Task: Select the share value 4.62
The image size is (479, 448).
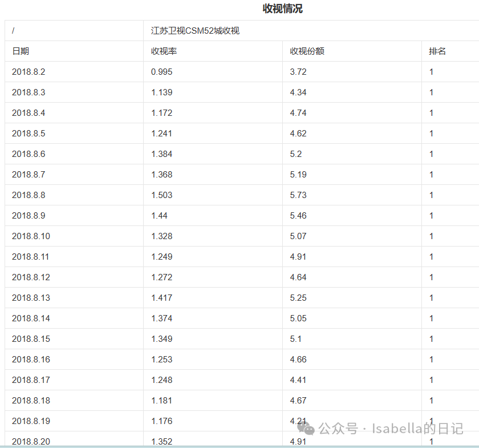Action: point(298,134)
